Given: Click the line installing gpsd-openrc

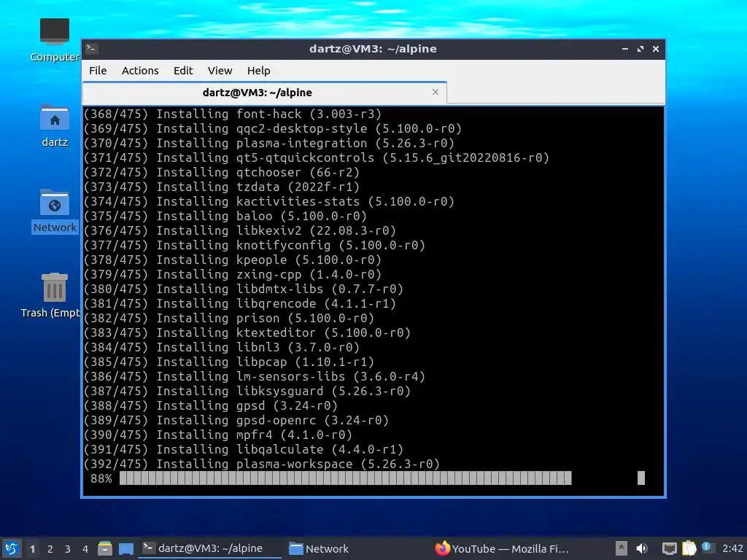Looking at the screenshot, I should tap(236, 421).
